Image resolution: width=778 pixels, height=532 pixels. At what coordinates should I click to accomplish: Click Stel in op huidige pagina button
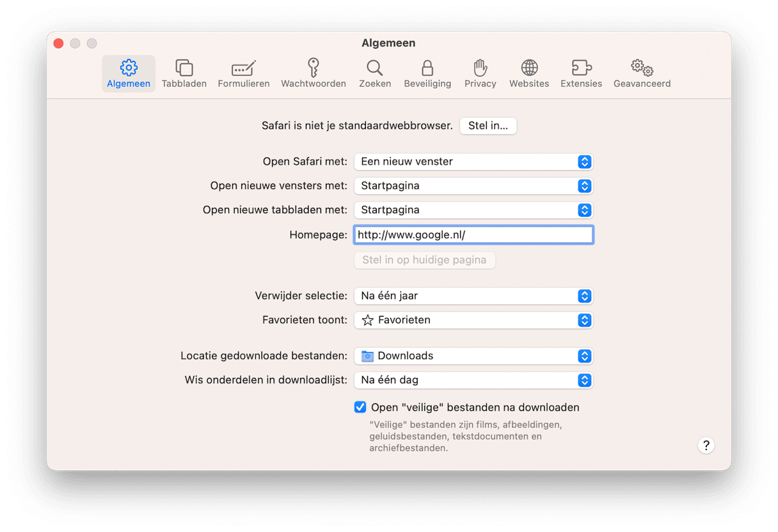click(x=424, y=260)
